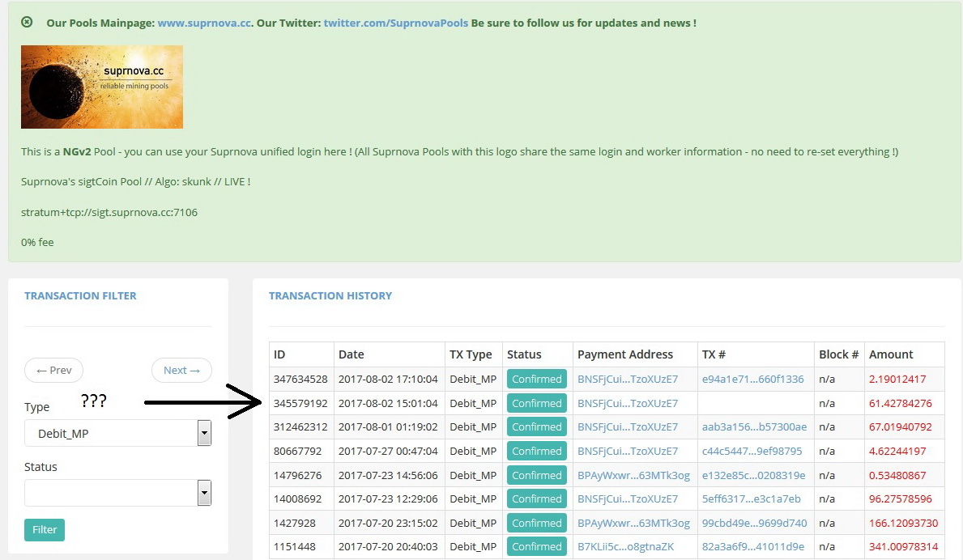Select amount 61.42784276

901,403
